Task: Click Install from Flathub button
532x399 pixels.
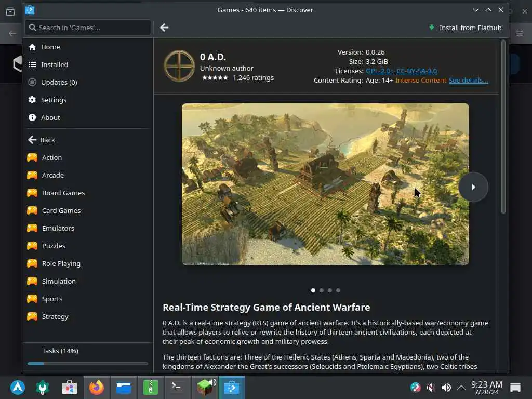Action: coord(465,28)
